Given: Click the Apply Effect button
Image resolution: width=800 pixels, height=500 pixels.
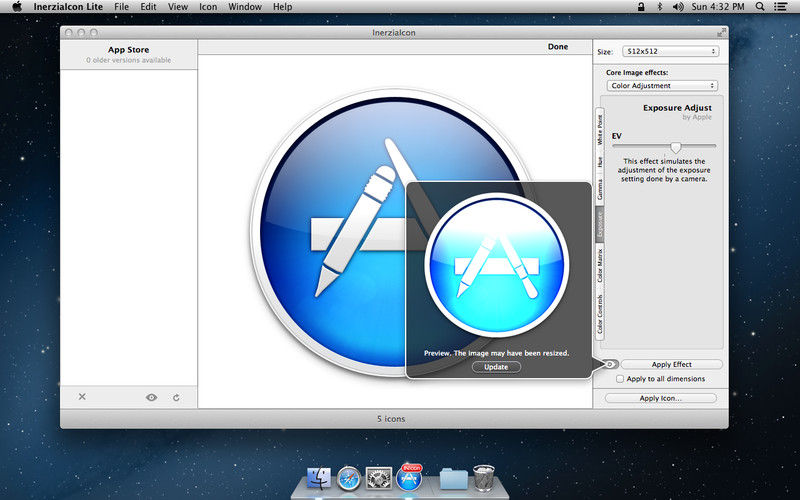Looking at the screenshot, I should point(671,364).
